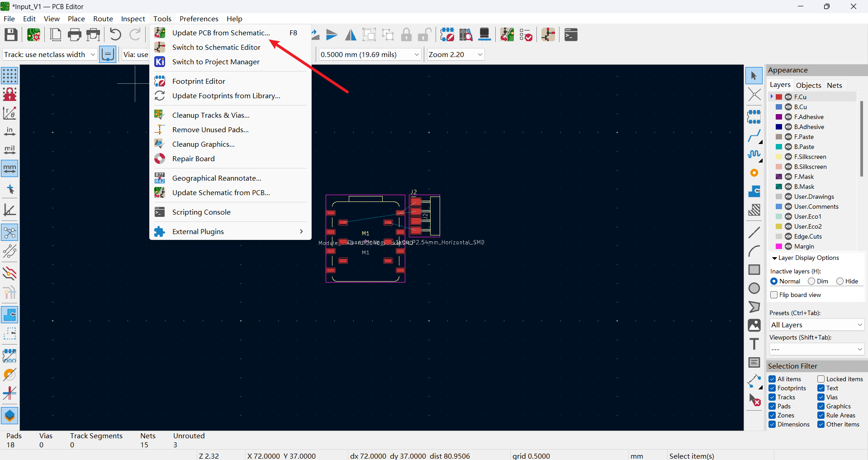Select the Add Image tool

pyautogui.click(x=754, y=326)
